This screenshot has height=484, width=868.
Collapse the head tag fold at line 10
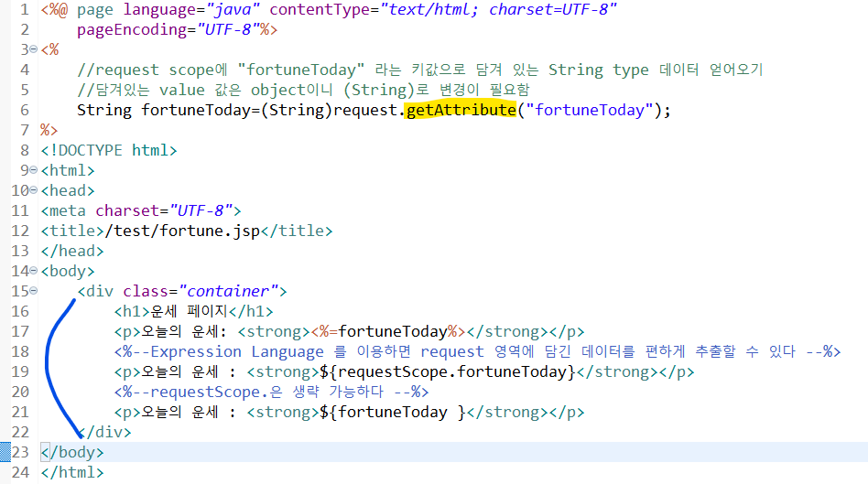33,190
